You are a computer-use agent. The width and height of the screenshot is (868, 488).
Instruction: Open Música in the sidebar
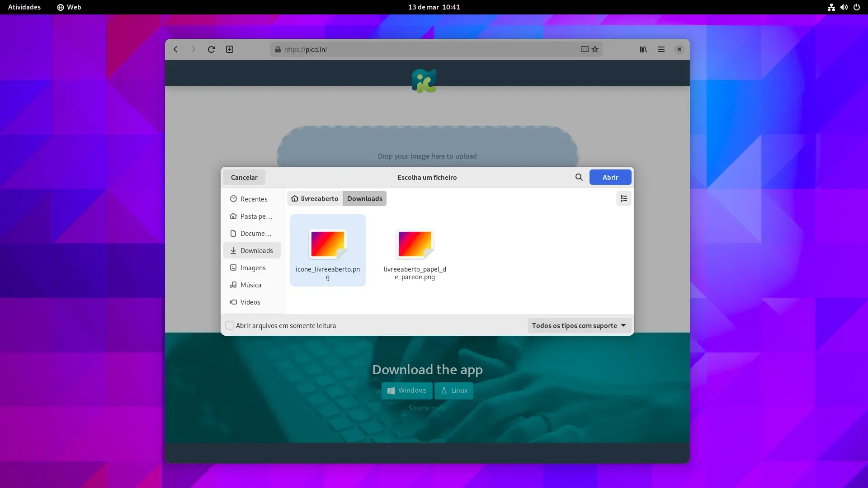(252, 285)
